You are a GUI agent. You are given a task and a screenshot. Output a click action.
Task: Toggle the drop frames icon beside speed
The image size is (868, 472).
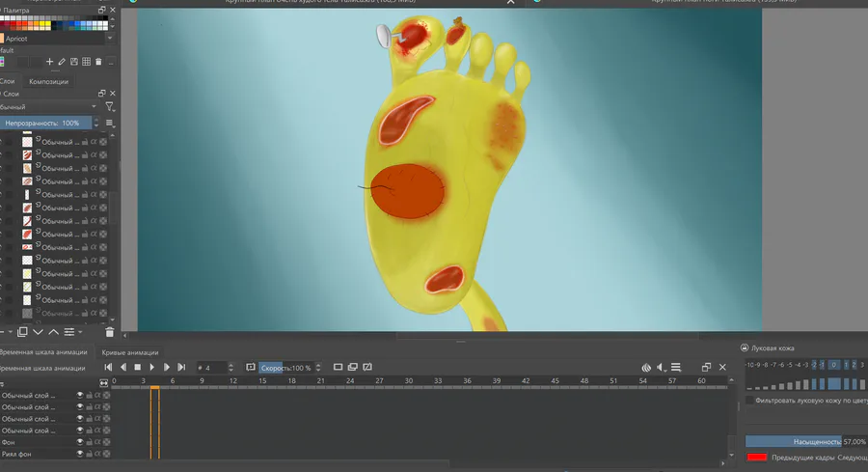point(250,367)
